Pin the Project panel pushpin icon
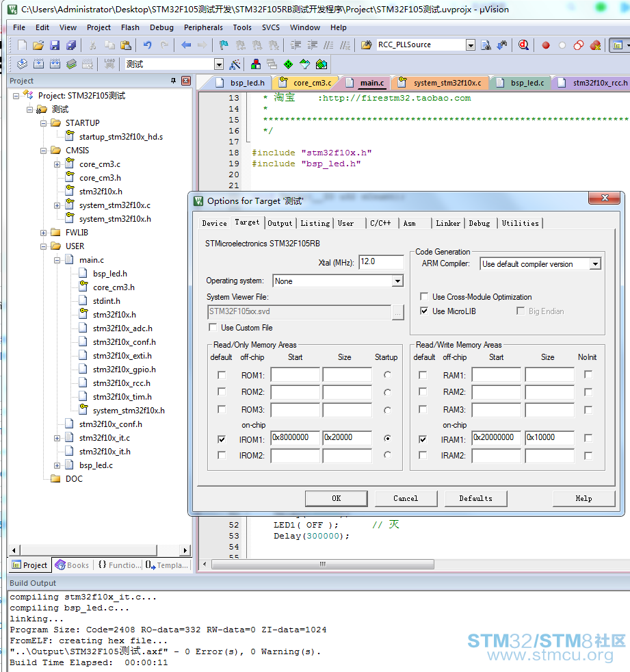 174,81
